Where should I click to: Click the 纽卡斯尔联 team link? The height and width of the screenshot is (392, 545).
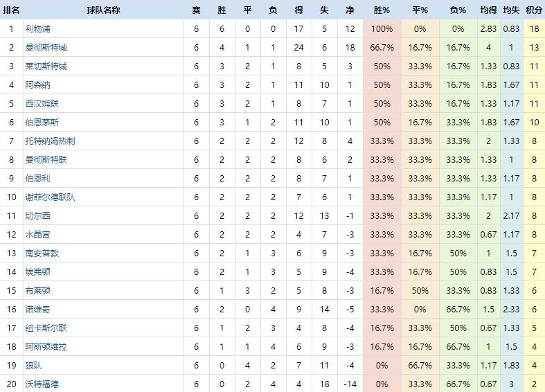pos(46,328)
